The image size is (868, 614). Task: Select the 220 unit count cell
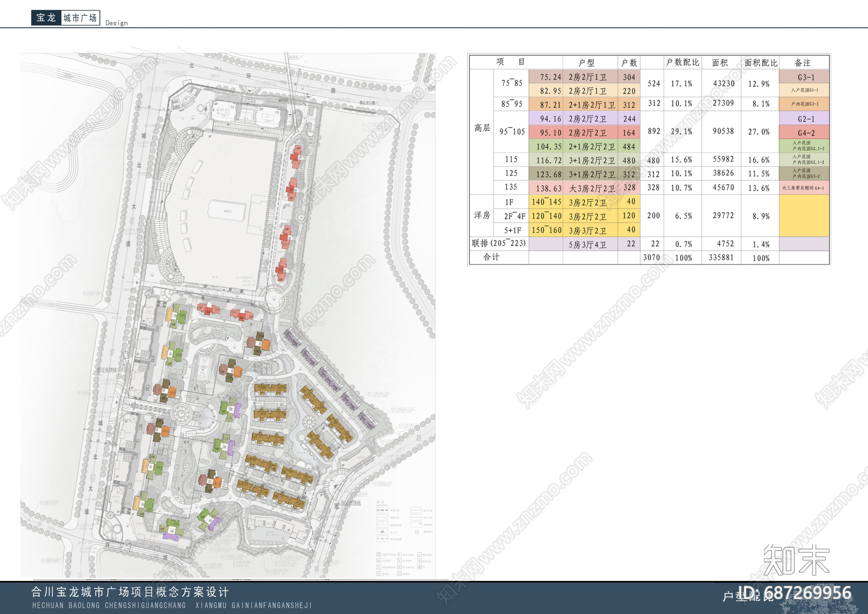tap(629, 91)
